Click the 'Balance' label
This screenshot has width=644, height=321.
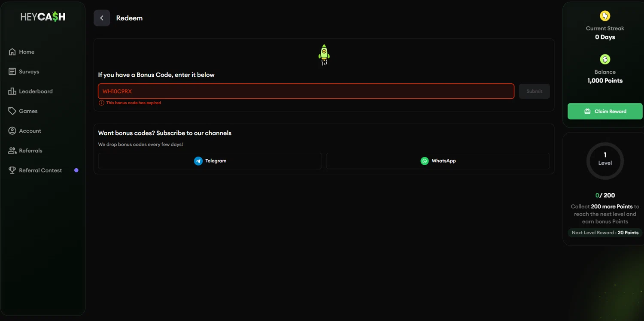click(605, 72)
